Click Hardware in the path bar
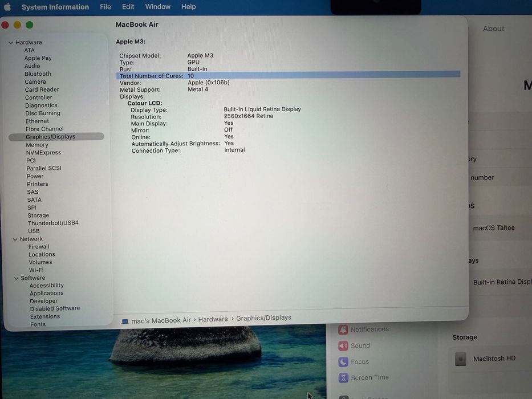This screenshot has height=399, width=532. pyautogui.click(x=213, y=319)
